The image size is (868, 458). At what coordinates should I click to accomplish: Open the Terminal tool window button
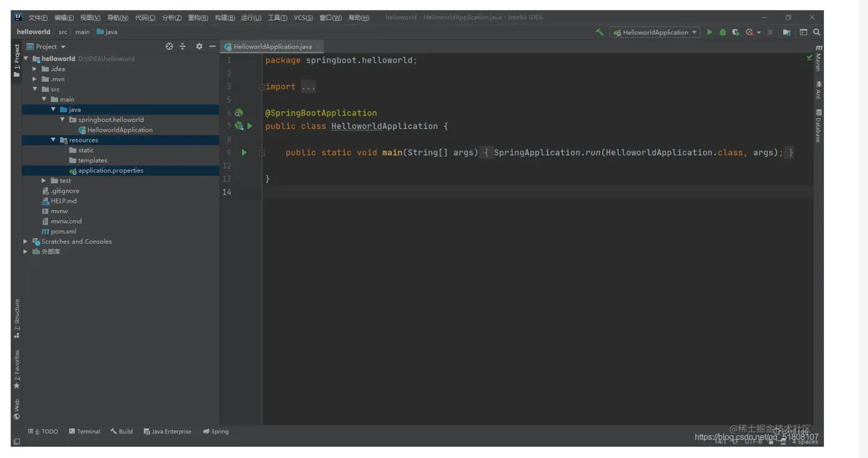pyautogui.click(x=84, y=431)
